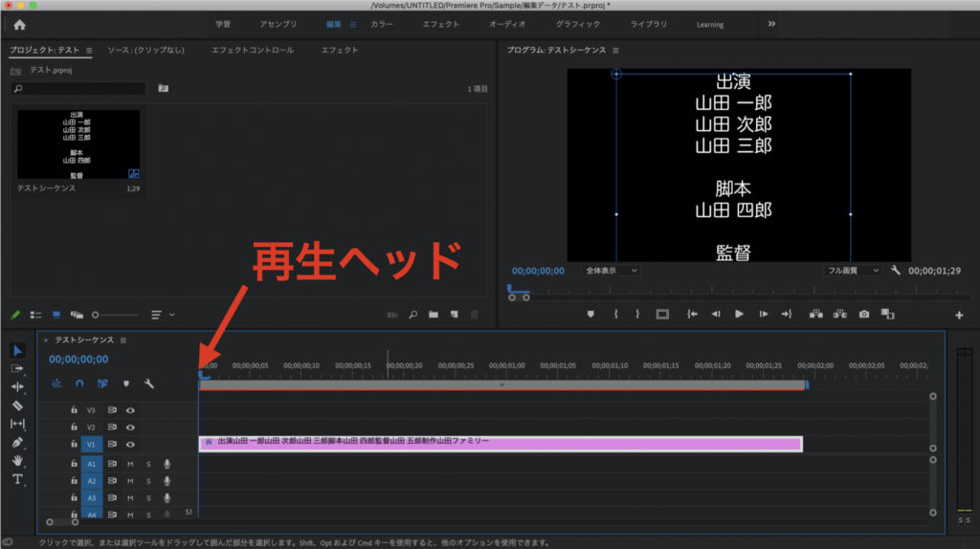Image resolution: width=980 pixels, height=549 pixels.
Task: Toggle Snap magnet in the timeline
Action: (x=79, y=384)
